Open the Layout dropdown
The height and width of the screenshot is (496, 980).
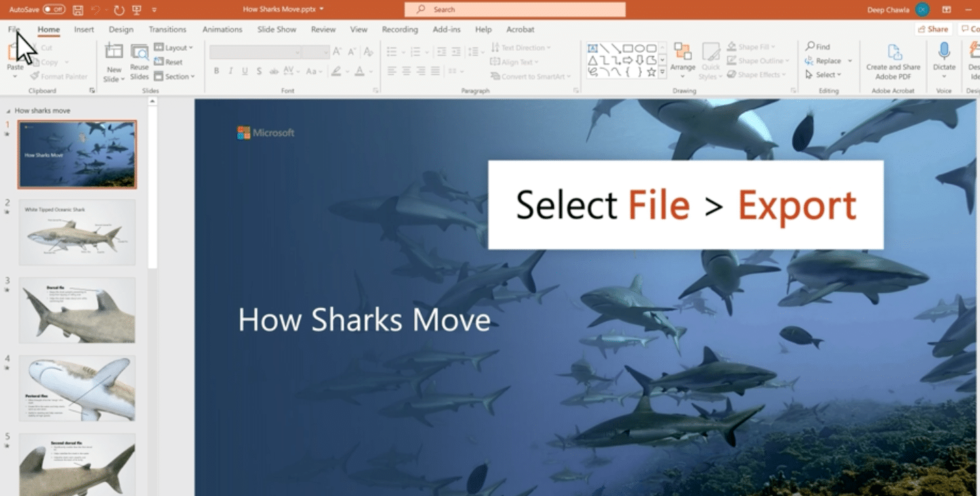tap(173, 47)
